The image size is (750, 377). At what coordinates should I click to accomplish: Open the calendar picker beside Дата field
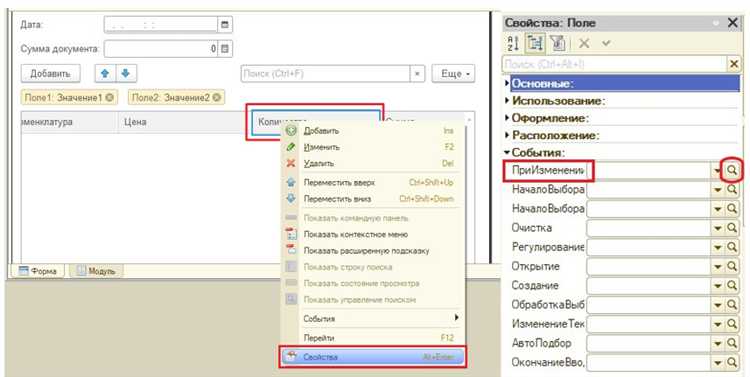pos(224,24)
